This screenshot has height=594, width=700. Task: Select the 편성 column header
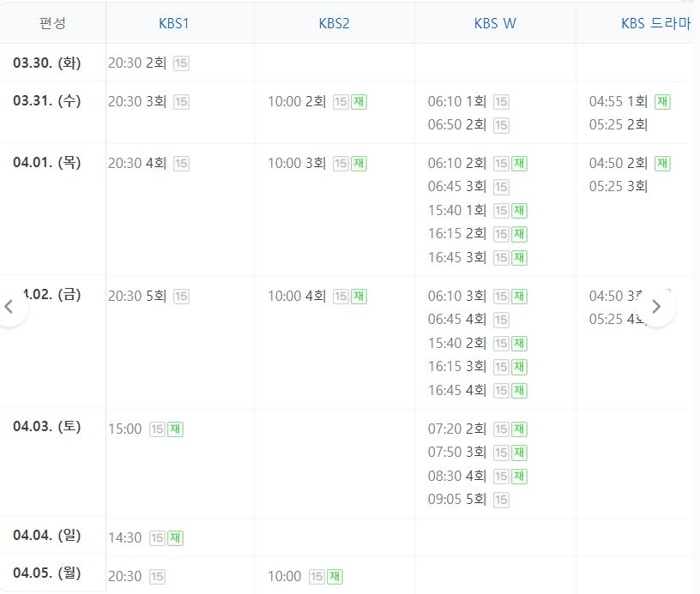click(52, 23)
